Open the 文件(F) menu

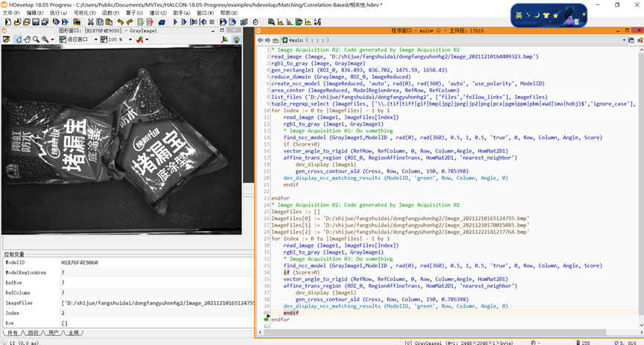click(x=11, y=13)
